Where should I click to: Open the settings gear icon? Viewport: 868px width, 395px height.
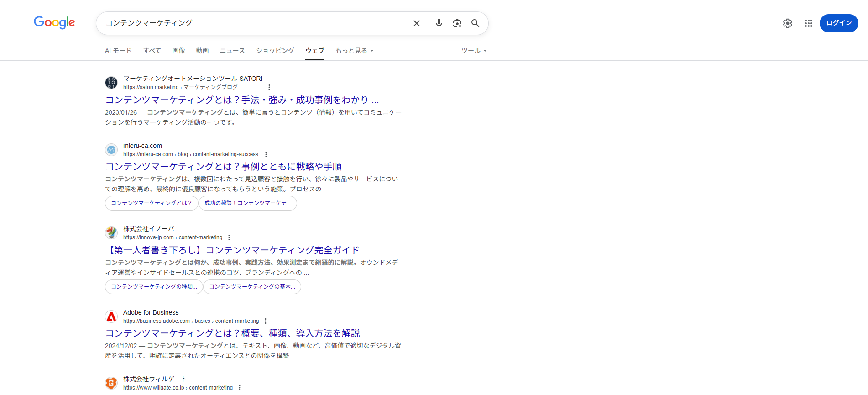coord(787,23)
